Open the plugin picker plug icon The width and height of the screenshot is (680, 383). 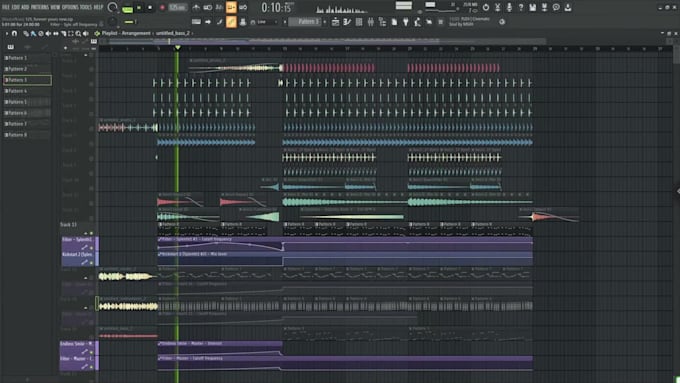pyautogui.click(x=406, y=22)
